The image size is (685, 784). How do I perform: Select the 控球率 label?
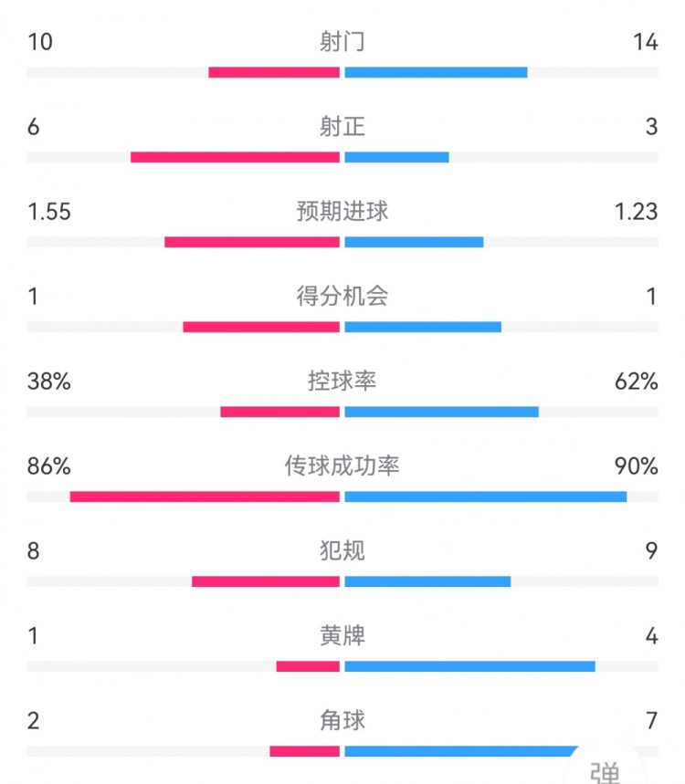[342, 381]
